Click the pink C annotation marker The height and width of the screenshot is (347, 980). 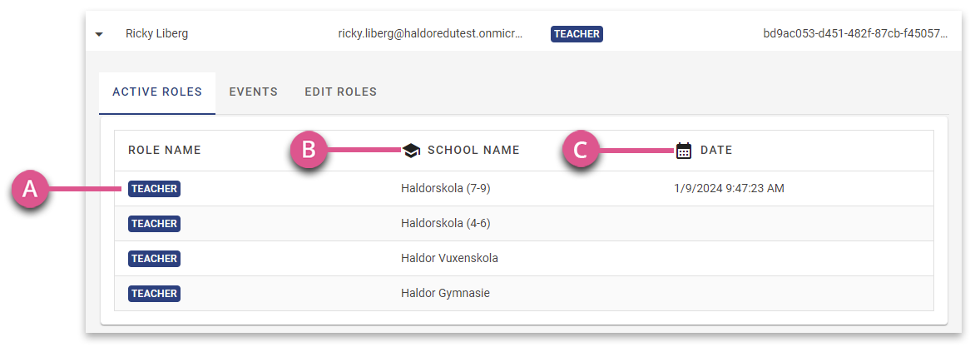[x=582, y=150]
